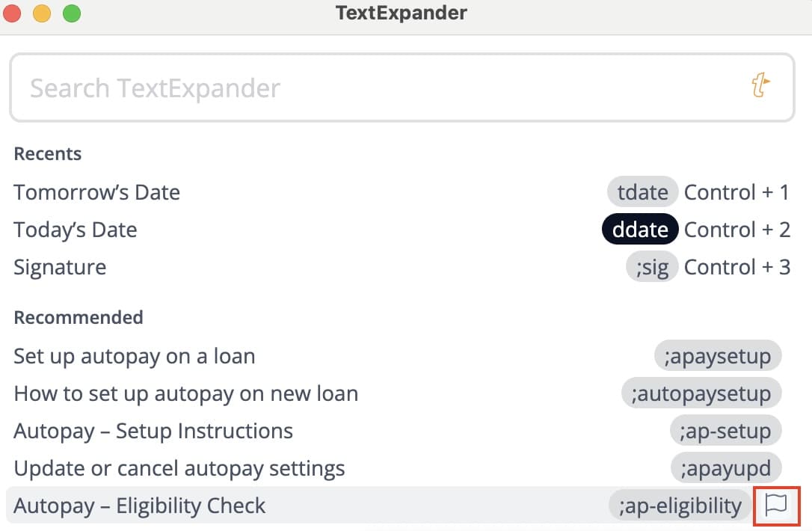Pick How to set up autopay on new loan
This screenshot has height=531, width=812.
coord(185,393)
